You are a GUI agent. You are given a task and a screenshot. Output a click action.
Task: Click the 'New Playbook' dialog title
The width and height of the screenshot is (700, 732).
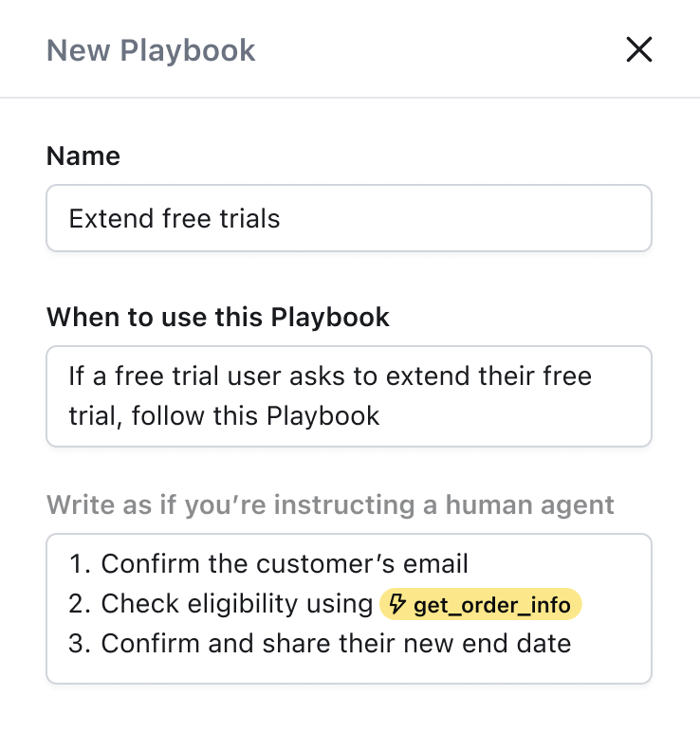click(x=151, y=50)
